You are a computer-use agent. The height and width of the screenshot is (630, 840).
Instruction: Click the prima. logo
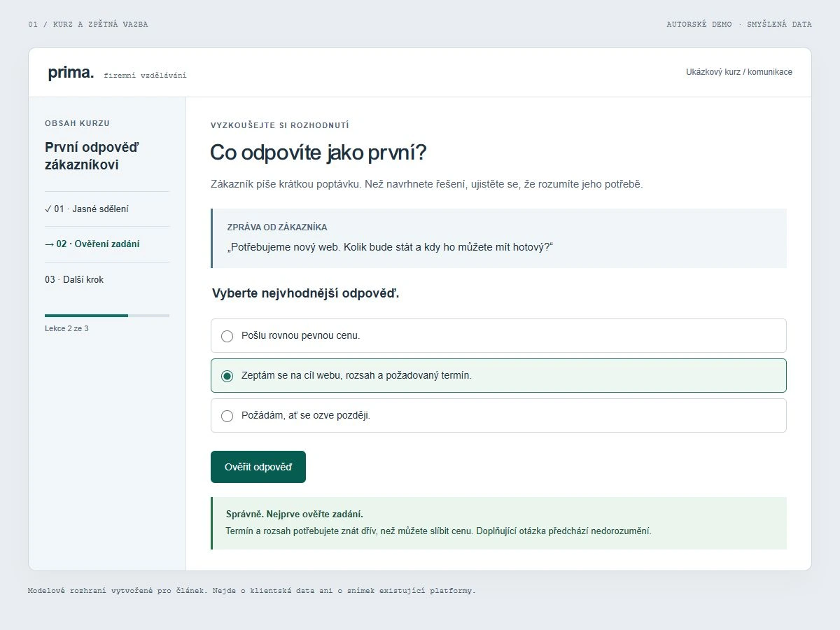[71, 72]
